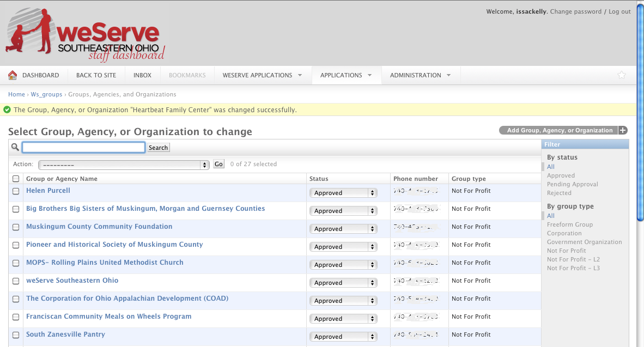Open Franciscan Community Meals on Wheels Program
This screenshot has height=347, width=644.
109,316
